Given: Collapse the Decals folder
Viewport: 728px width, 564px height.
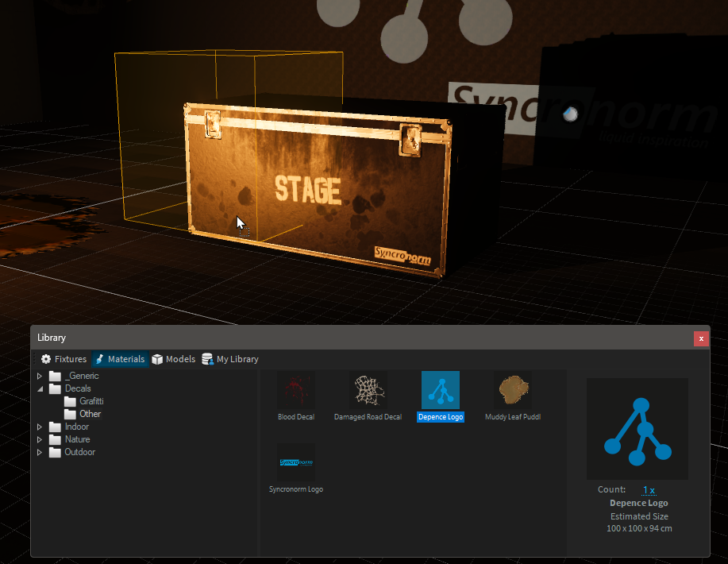Looking at the screenshot, I should pyautogui.click(x=40, y=389).
